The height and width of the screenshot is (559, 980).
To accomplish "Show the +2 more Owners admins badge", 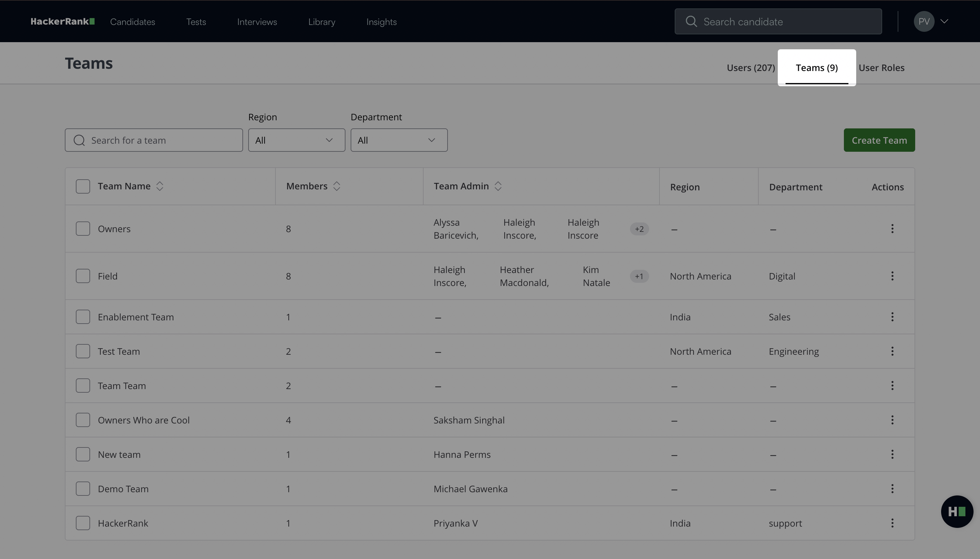I will tap(639, 229).
